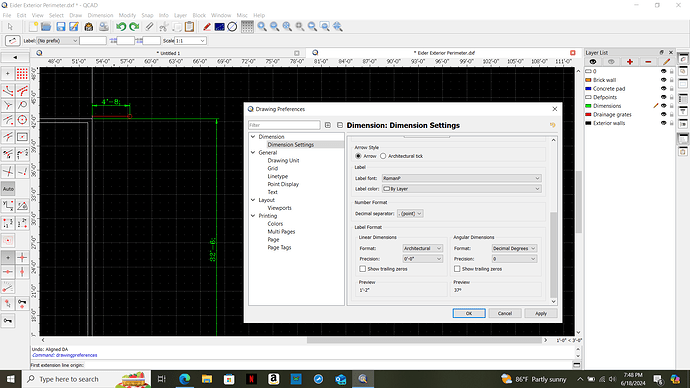Click the blue Concrete pad layer color swatch
This screenshot has width=690, height=388.
click(x=588, y=88)
